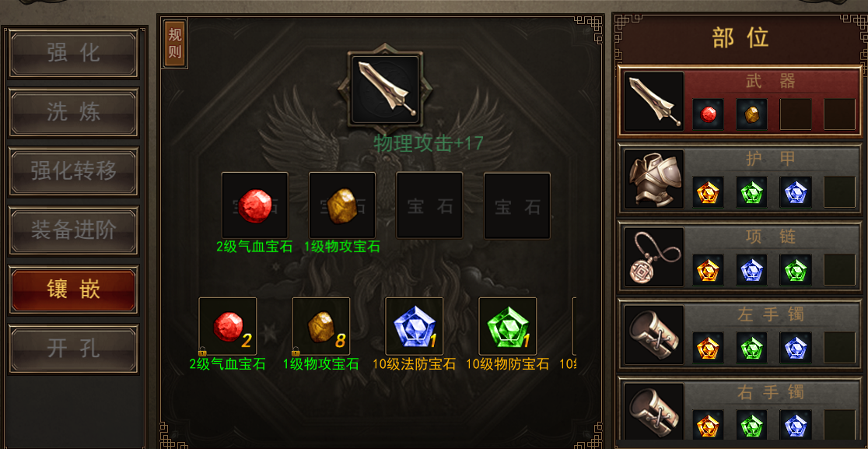This screenshot has width=868, height=449.
Task: Select the 1级物攻宝石 amber gem in inventory
Action: pos(321,326)
